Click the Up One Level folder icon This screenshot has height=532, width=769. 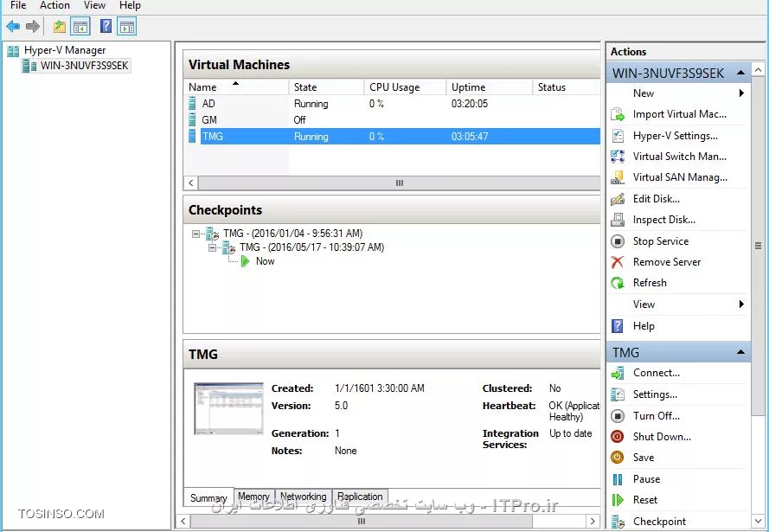60,27
